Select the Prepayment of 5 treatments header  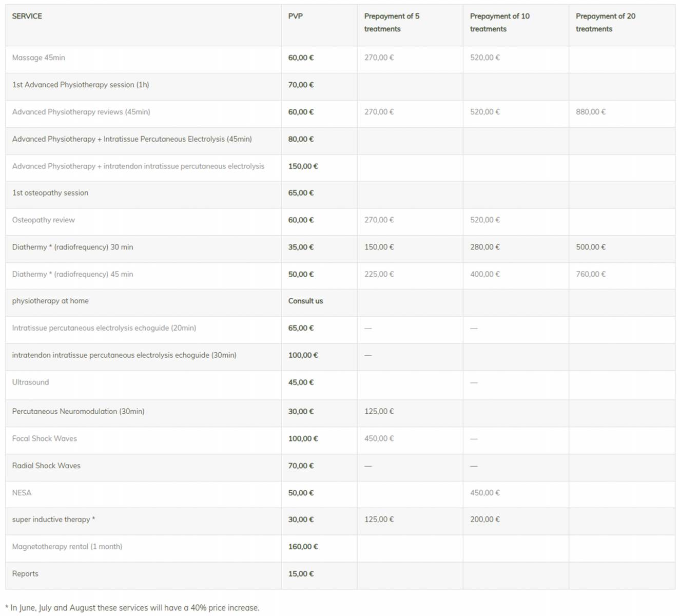tap(392, 23)
